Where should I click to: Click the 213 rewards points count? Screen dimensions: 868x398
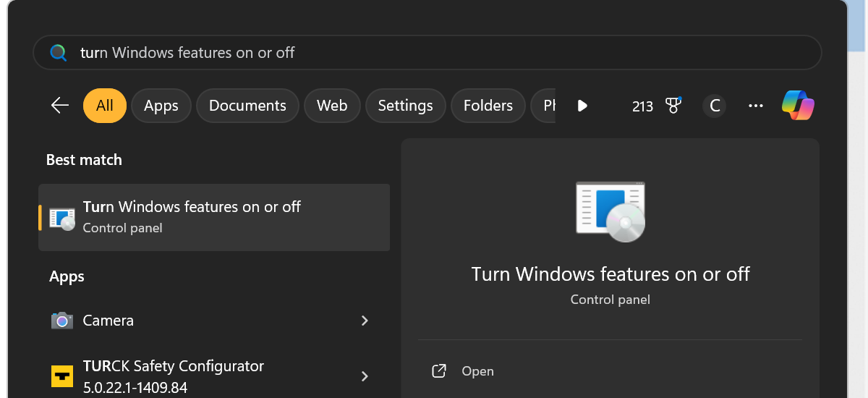click(x=642, y=106)
